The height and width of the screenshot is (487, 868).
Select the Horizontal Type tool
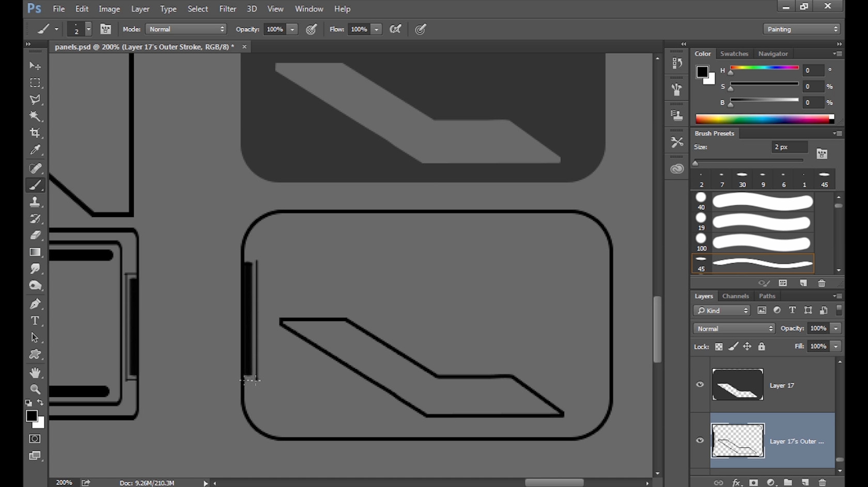pyautogui.click(x=35, y=321)
